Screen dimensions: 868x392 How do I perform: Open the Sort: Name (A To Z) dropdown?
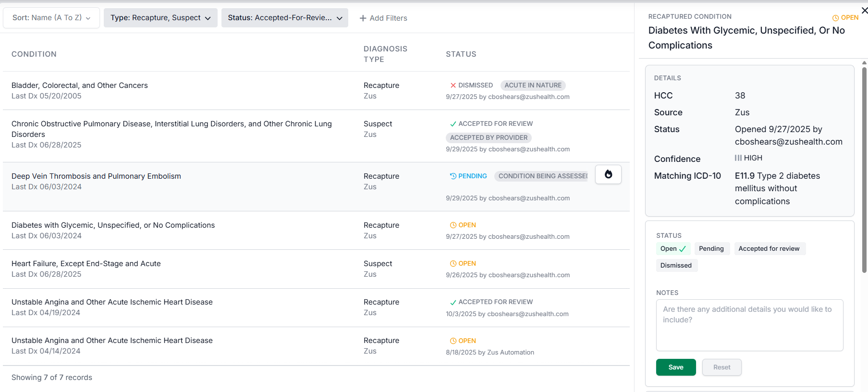click(x=51, y=18)
